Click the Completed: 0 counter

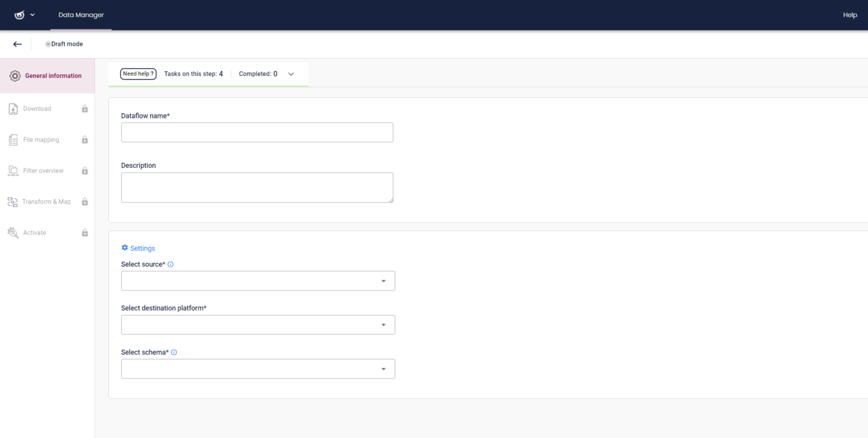point(258,74)
